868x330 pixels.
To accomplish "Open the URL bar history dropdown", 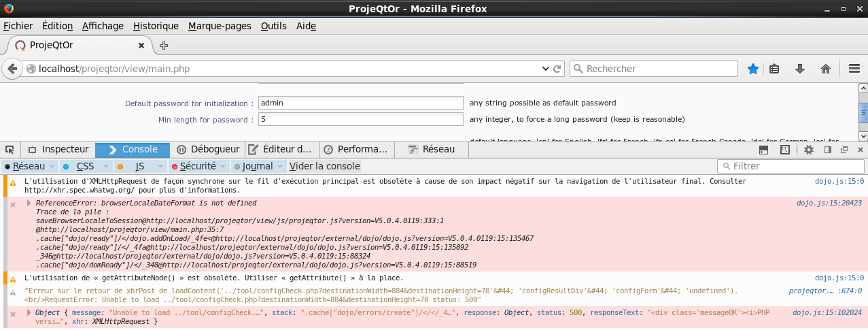I will point(545,69).
